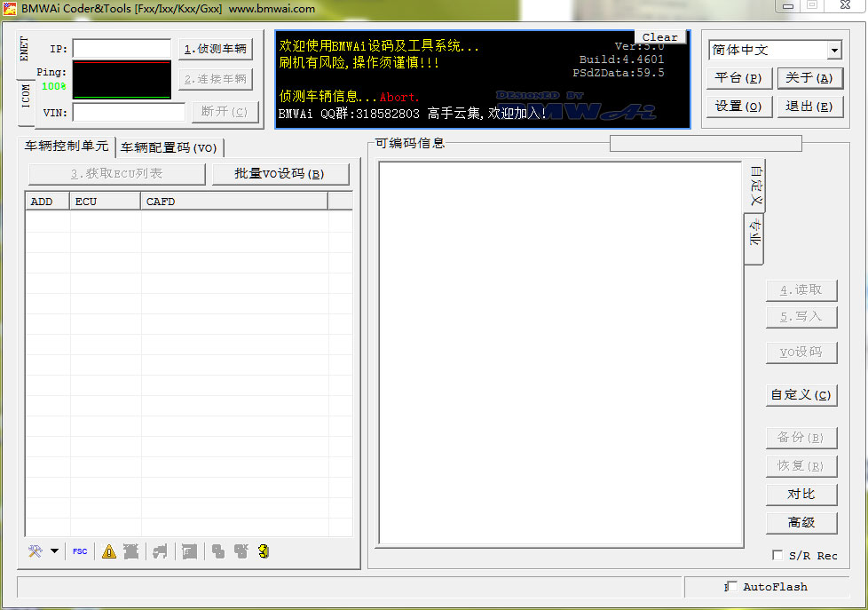Screen dimensions: 868x610
Task: Switch to the ENET connection tab
Action: [23, 49]
